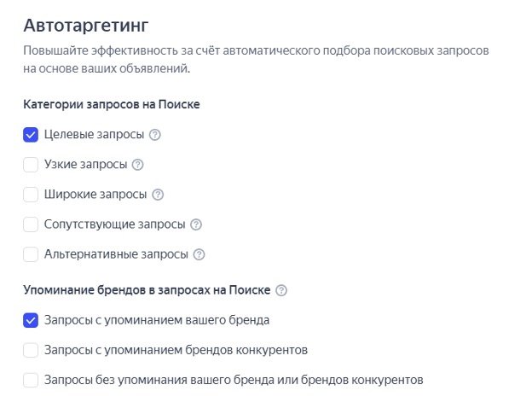
Task: Tick checkbox for Запросы без упоминания брендов
Action: click(31, 380)
